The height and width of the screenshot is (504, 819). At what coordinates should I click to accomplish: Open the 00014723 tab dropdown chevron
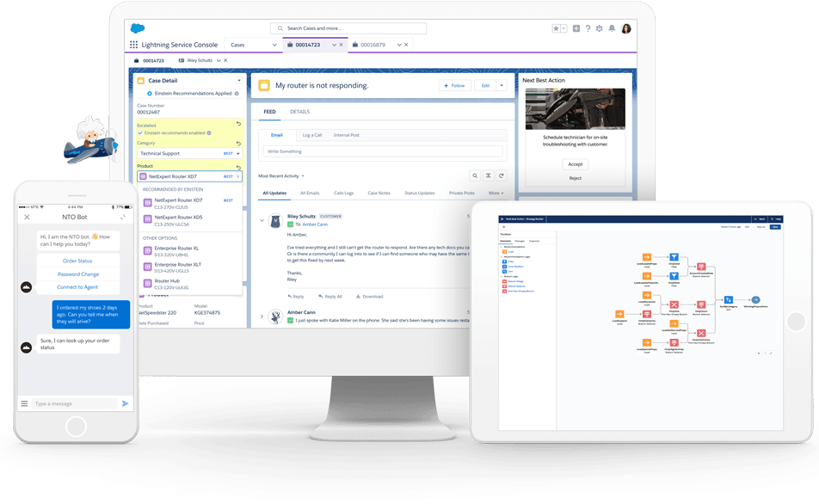pos(335,45)
